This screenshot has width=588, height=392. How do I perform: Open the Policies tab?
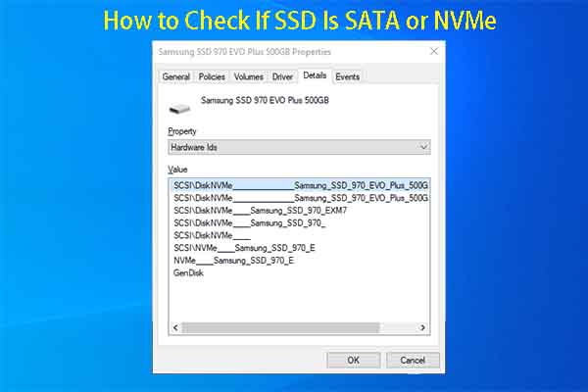(212, 76)
